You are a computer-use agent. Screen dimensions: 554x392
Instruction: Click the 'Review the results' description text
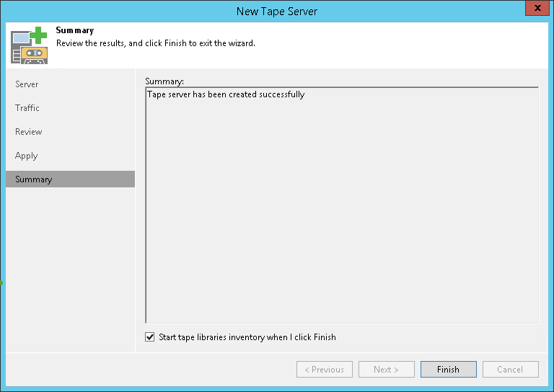tap(155, 43)
